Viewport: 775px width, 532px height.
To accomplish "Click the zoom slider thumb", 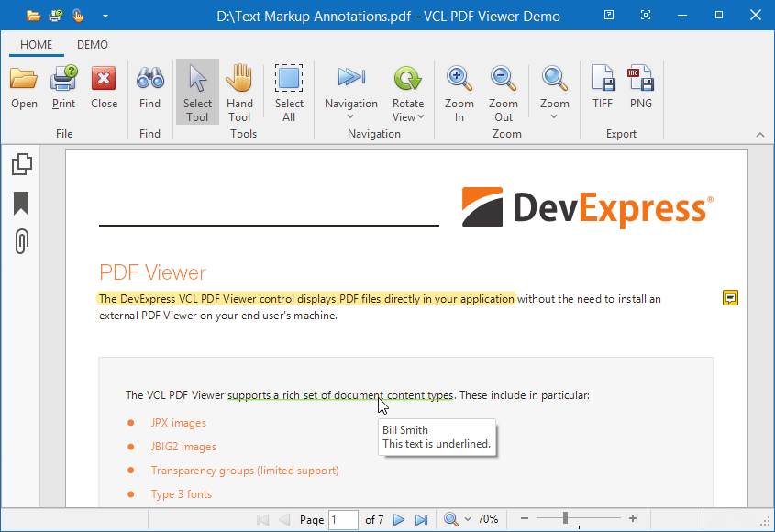I will coord(565,518).
